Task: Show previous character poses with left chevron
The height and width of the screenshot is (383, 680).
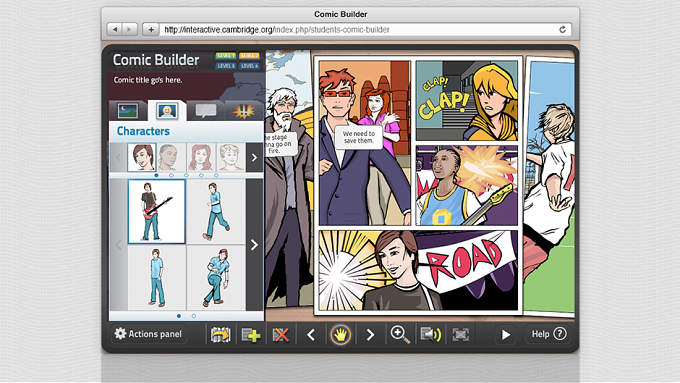Action: (118, 245)
